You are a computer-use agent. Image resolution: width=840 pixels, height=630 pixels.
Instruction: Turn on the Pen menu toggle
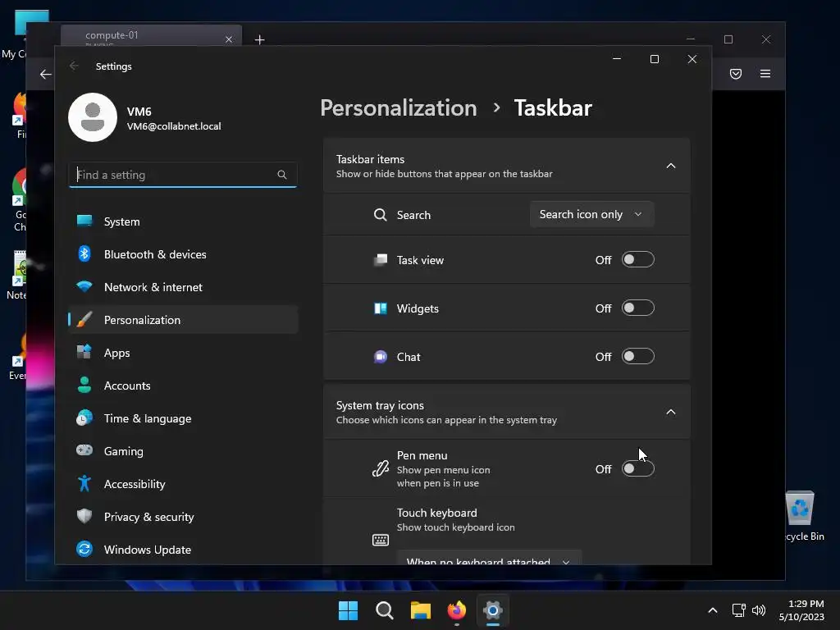pyautogui.click(x=637, y=468)
